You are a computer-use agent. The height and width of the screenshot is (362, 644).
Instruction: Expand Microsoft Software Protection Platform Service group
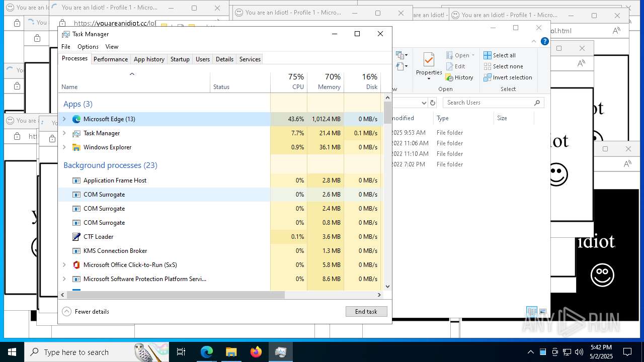pos(64,279)
